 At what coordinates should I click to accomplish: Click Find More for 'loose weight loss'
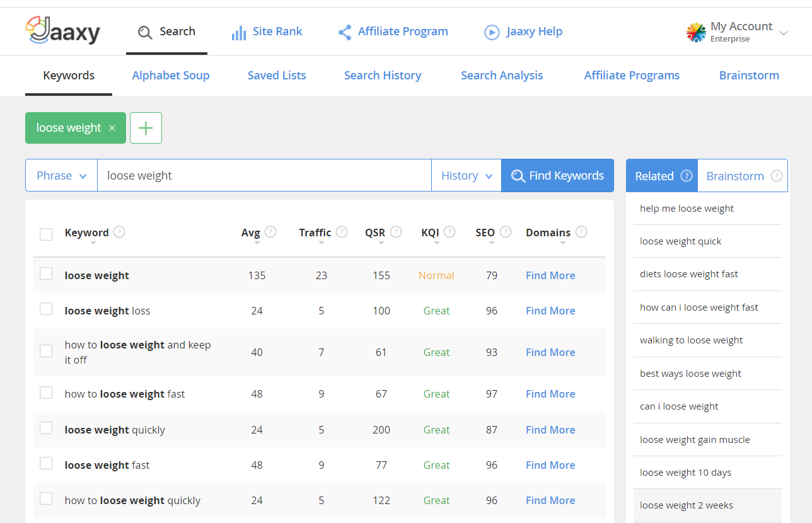(550, 311)
